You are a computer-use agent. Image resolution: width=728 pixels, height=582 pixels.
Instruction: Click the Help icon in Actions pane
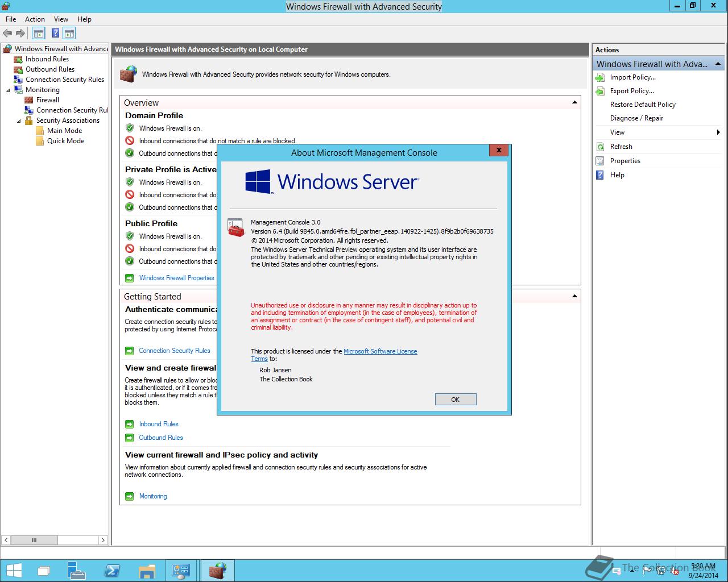click(600, 175)
